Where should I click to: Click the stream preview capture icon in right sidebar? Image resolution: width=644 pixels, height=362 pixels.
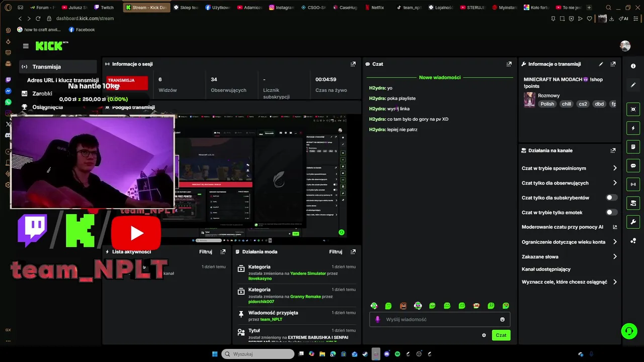[x=633, y=109]
